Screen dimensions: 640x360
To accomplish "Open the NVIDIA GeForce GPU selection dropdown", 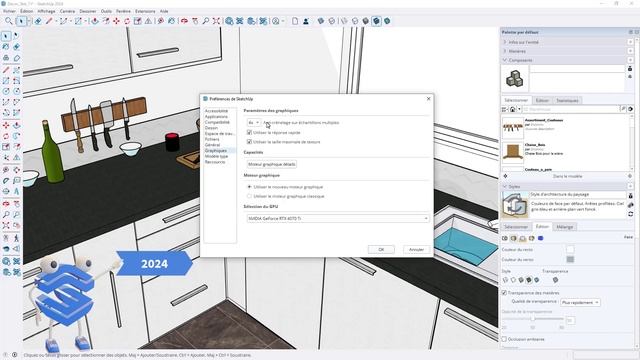I will (x=338, y=219).
